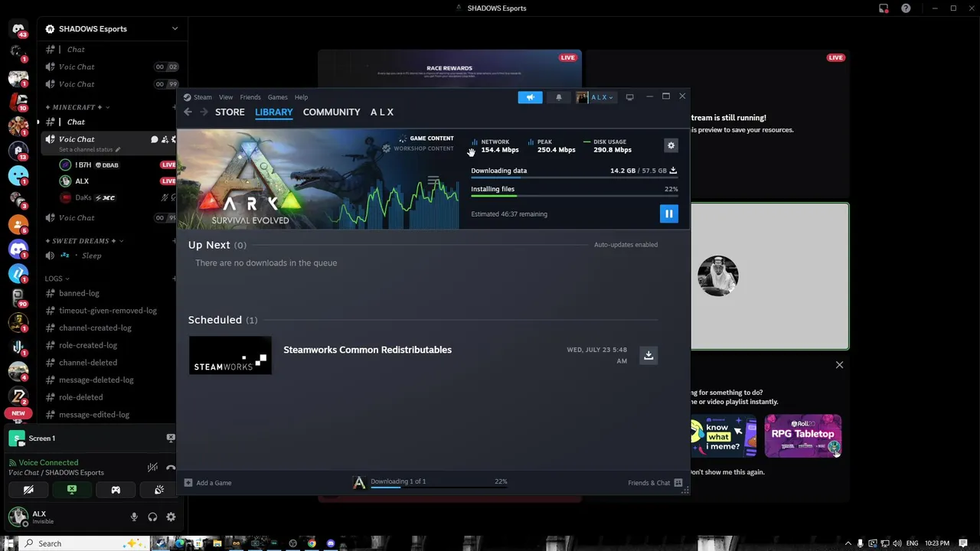Open Discord direct messages home
The height and width of the screenshot is (551, 980).
18,29
